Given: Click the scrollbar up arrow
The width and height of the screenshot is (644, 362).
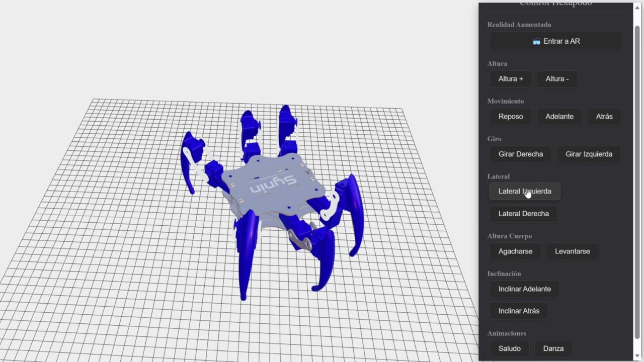Looking at the screenshot, I should coord(637,7).
